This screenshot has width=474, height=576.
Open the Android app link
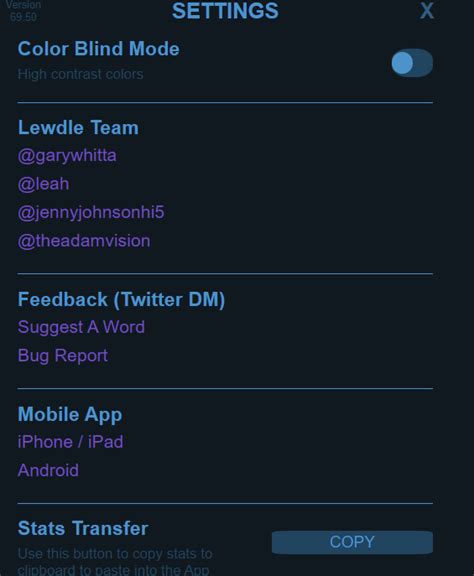[48, 470]
